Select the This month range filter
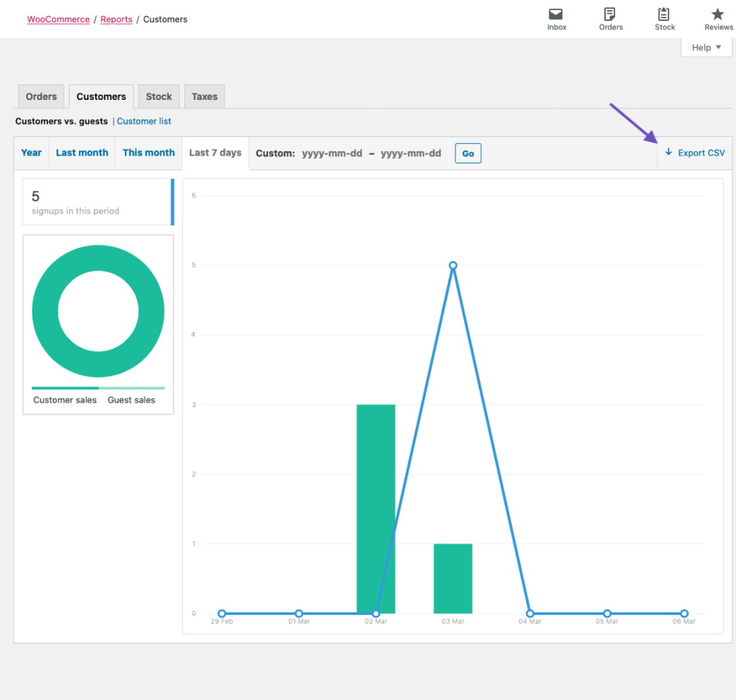Viewport: 736px width, 700px height. coord(149,153)
